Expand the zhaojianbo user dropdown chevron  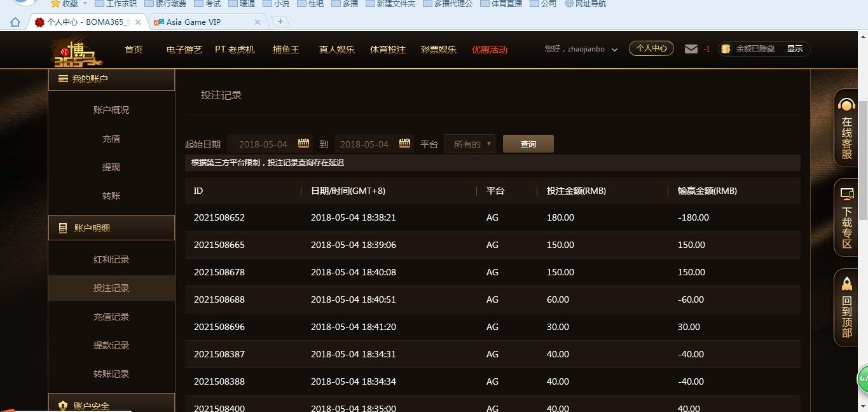tap(614, 49)
